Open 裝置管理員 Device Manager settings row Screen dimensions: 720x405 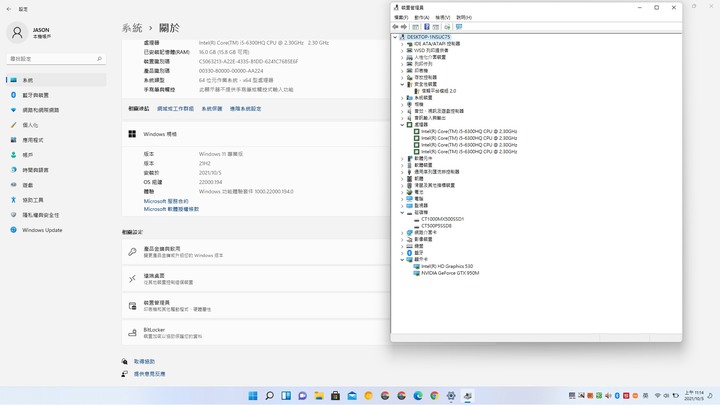point(256,306)
